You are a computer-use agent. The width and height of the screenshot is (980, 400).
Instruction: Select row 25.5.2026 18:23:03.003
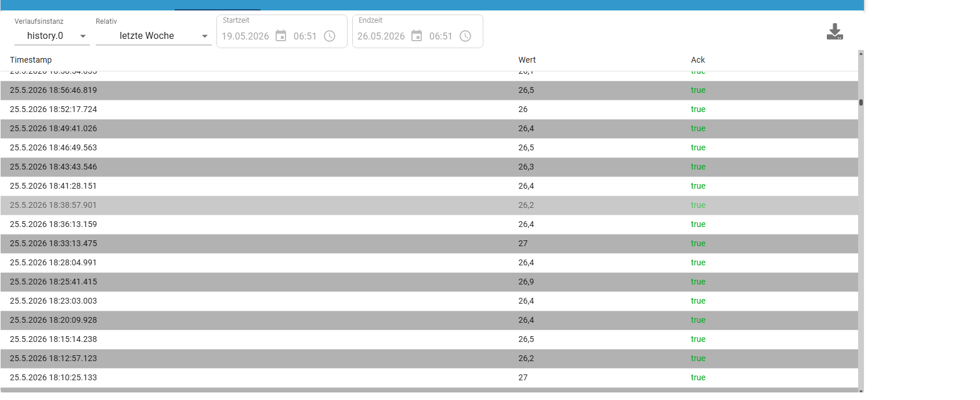(429, 301)
